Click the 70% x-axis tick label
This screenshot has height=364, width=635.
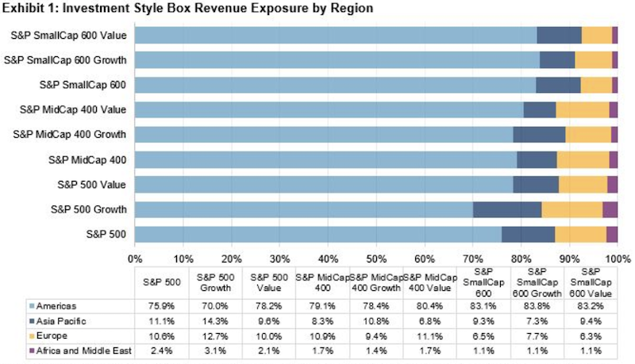[x=472, y=259]
